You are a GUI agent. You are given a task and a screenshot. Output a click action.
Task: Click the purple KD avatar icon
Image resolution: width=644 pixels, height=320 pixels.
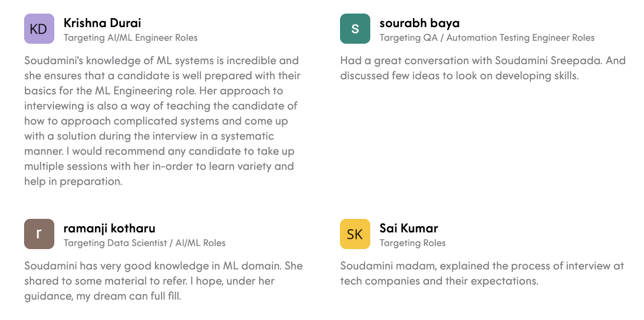coord(39,29)
